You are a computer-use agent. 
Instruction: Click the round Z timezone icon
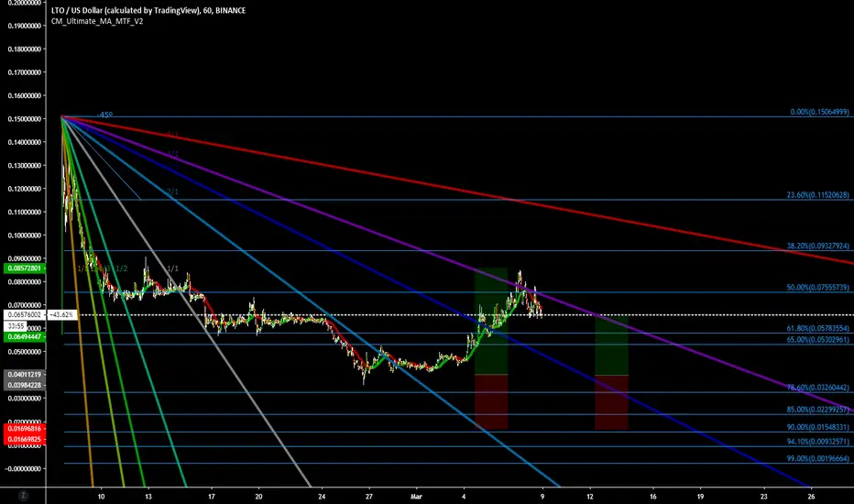(x=23, y=495)
